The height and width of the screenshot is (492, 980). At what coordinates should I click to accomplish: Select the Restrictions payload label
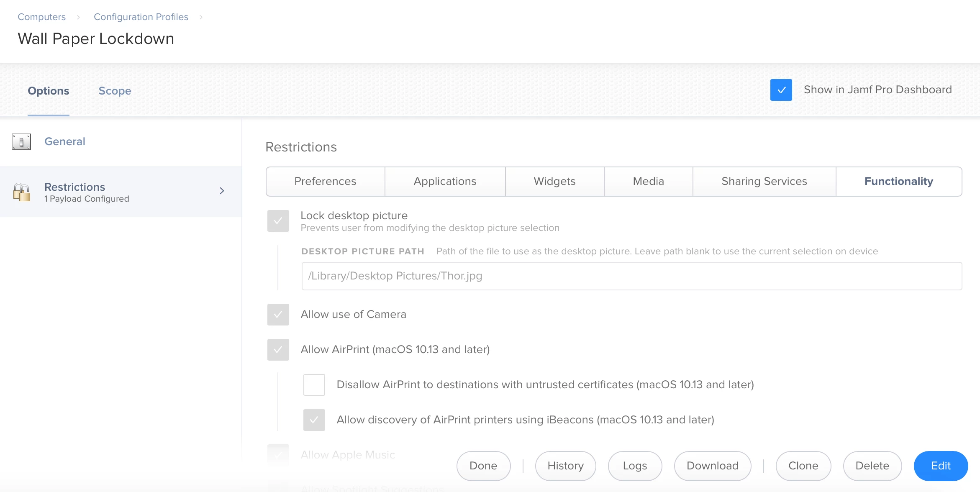coord(75,187)
